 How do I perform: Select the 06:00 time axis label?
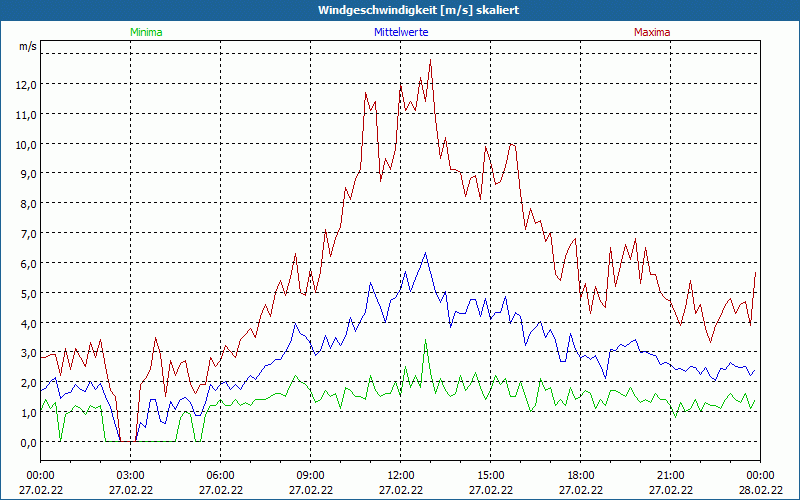pyautogui.click(x=221, y=475)
